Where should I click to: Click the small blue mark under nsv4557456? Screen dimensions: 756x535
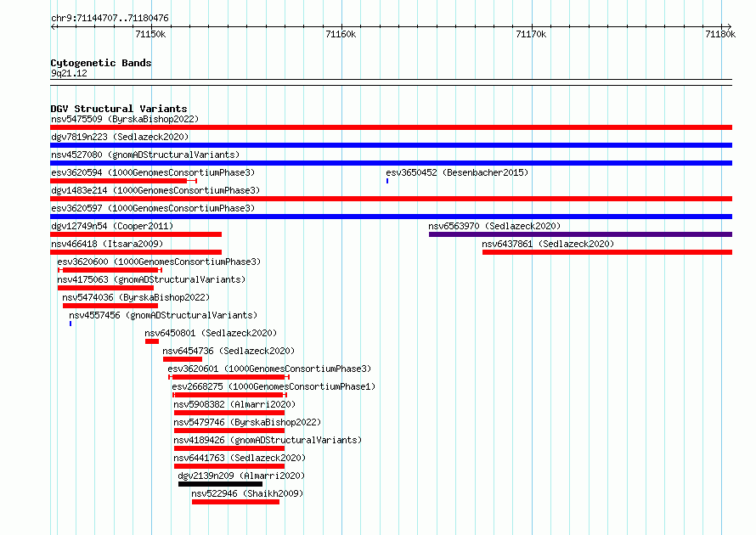pyautogui.click(x=71, y=324)
